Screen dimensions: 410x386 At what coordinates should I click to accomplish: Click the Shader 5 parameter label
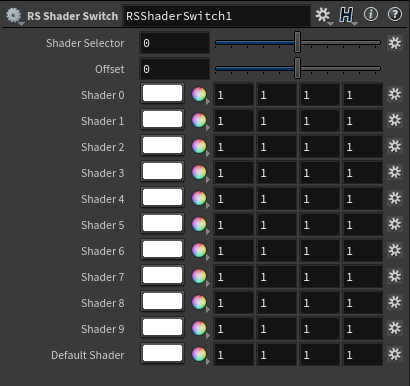click(103, 225)
